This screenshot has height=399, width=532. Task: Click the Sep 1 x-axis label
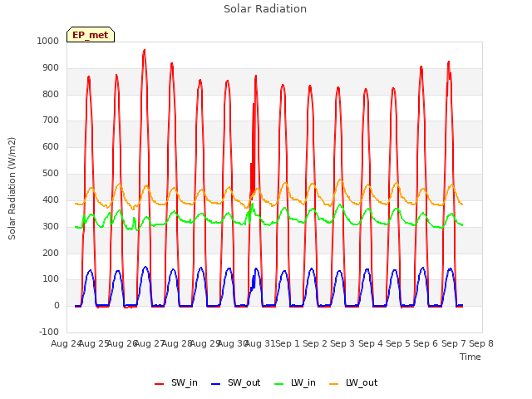click(288, 343)
